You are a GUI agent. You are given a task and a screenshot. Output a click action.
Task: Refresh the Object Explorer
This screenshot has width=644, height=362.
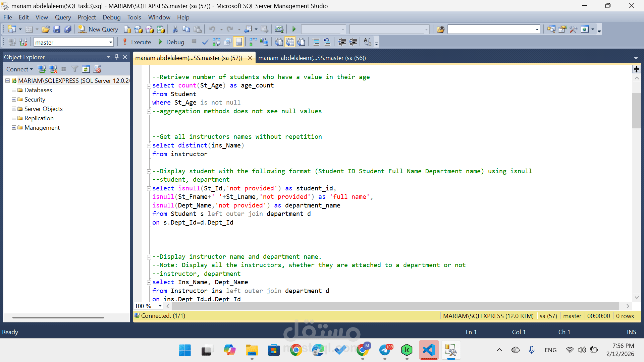tap(86, 69)
